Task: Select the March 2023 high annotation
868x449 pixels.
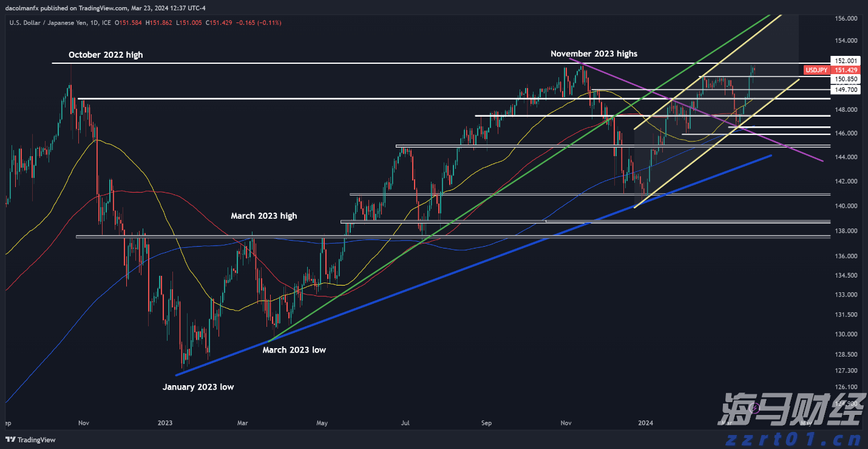Action: pos(263,216)
